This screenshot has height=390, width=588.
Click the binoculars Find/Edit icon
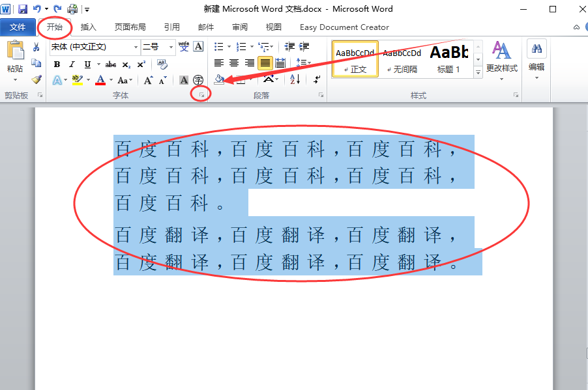(537, 49)
